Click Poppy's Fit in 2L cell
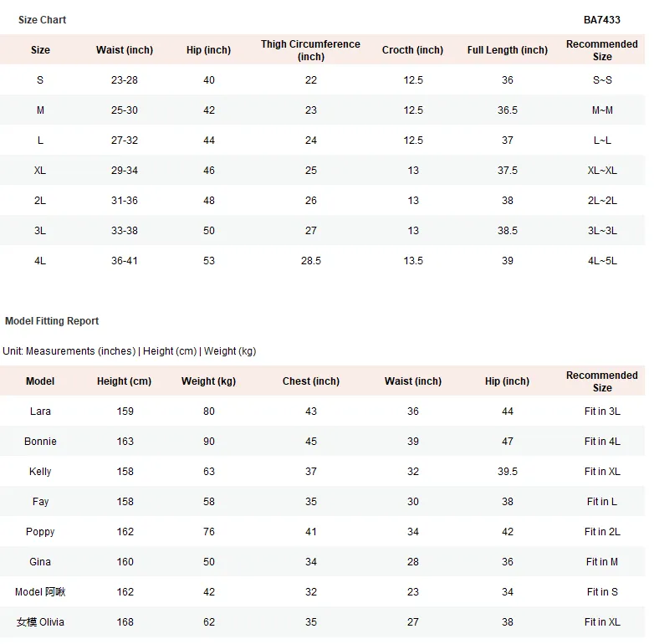The image size is (654, 644). click(602, 532)
